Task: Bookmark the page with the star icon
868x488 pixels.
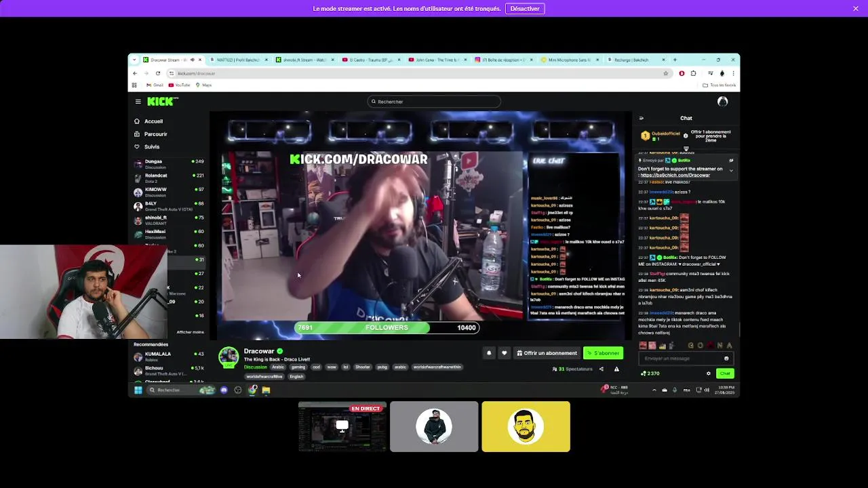Action: tap(666, 73)
